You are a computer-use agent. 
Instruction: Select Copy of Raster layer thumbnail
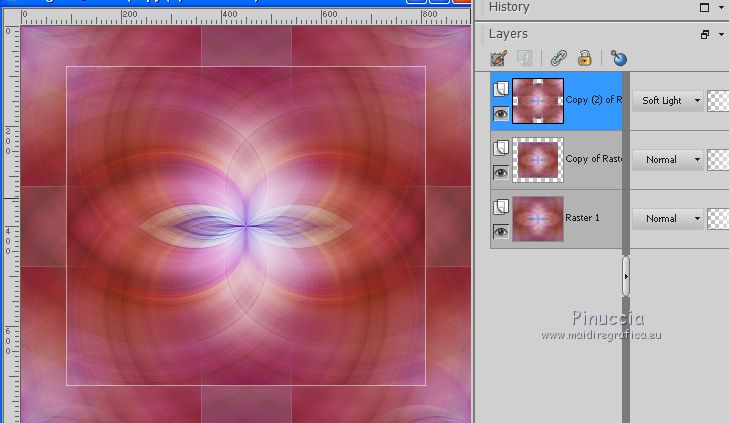(x=538, y=160)
